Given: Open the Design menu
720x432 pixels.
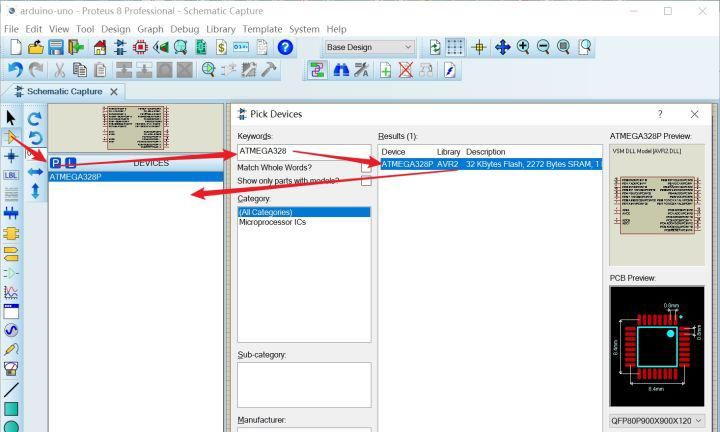Looking at the screenshot, I should click(116, 29).
